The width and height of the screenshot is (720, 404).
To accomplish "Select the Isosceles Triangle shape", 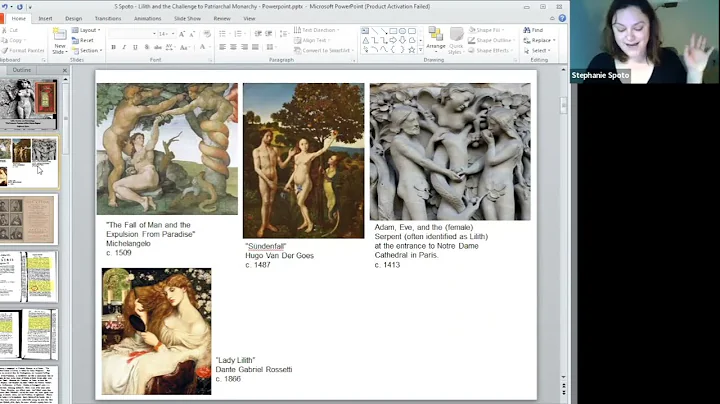I will pos(366,40).
